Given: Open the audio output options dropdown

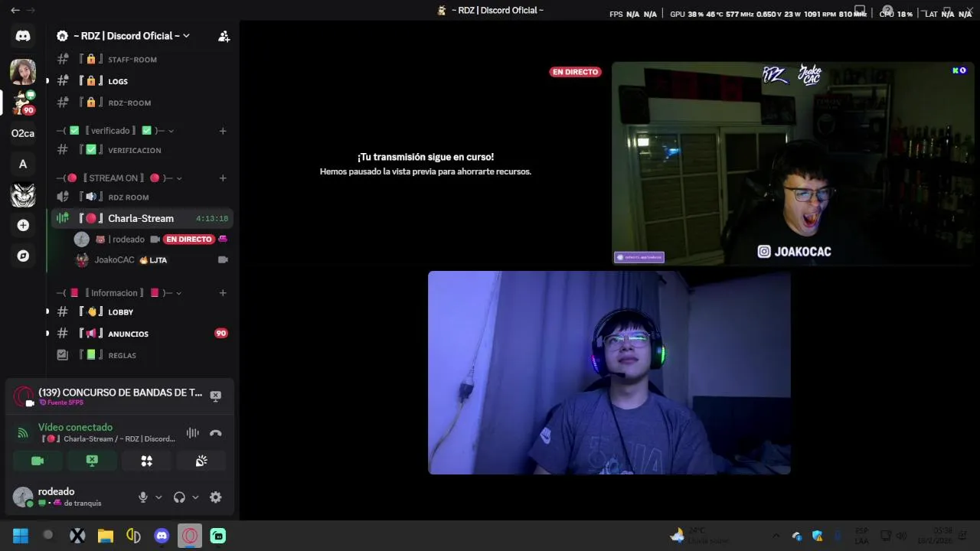Looking at the screenshot, I should point(195,497).
